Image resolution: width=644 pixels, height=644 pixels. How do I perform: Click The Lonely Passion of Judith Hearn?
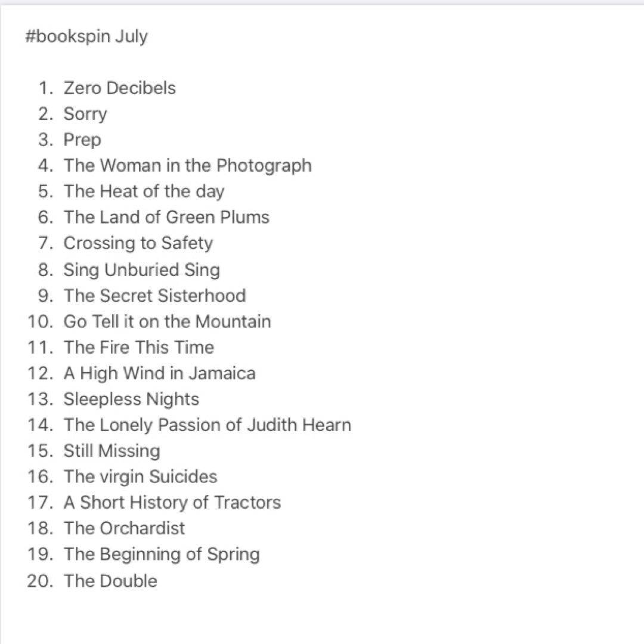[x=207, y=425]
